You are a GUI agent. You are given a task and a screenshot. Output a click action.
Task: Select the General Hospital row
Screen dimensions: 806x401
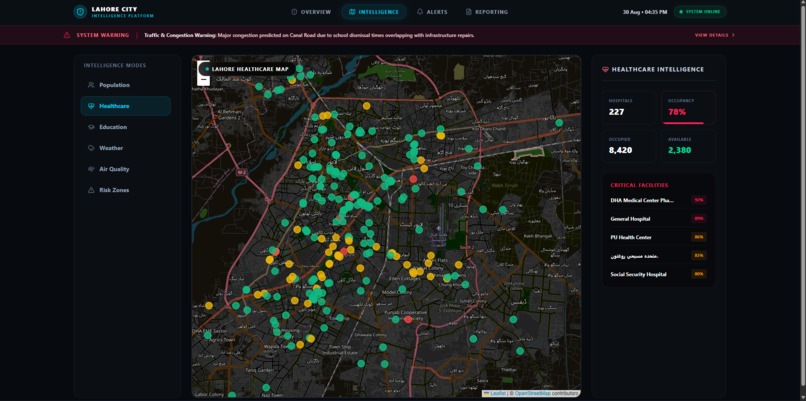tap(658, 218)
